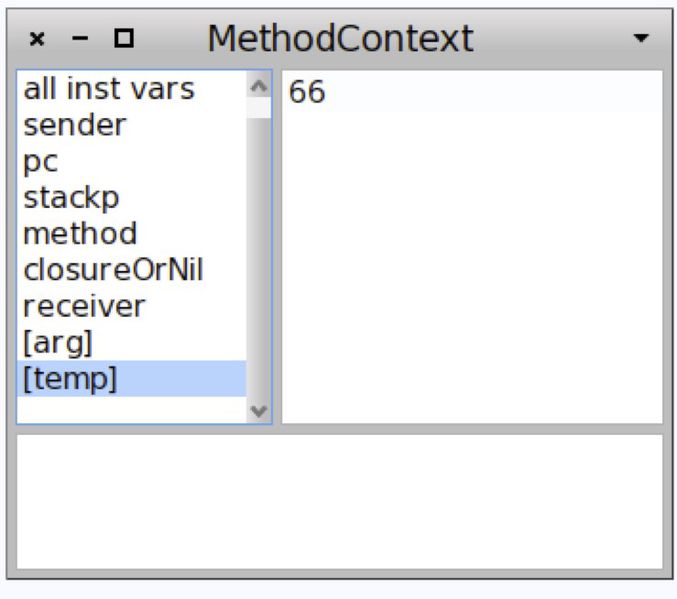Click the MethodContext title bar label
Screen dimensions: 677x599
pos(340,39)
